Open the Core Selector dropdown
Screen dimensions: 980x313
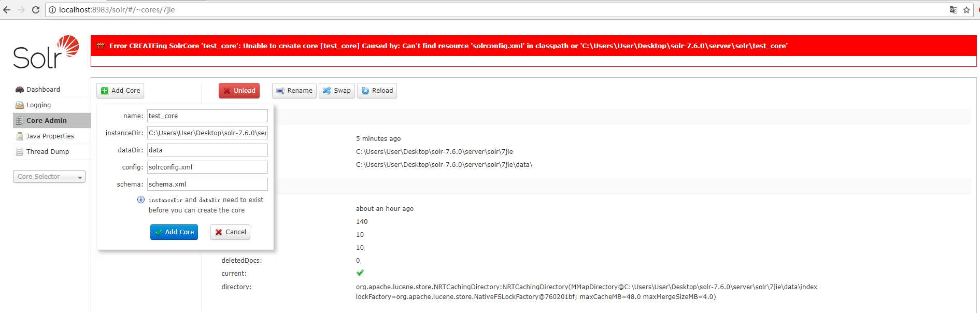(49, 177)
